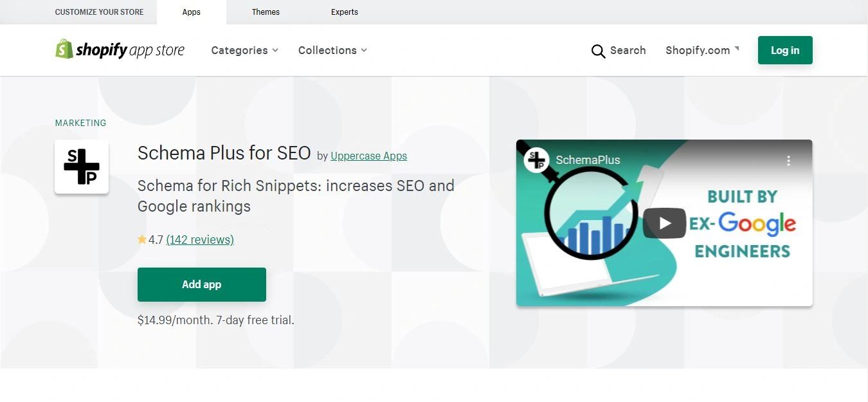Switch to the Apps tab

(x=192, y=12)
